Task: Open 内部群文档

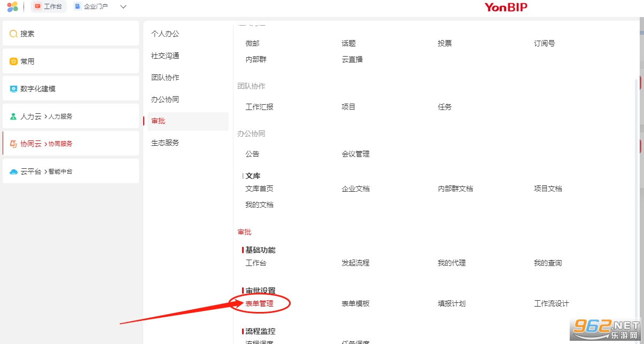Action: coord(455,189)
